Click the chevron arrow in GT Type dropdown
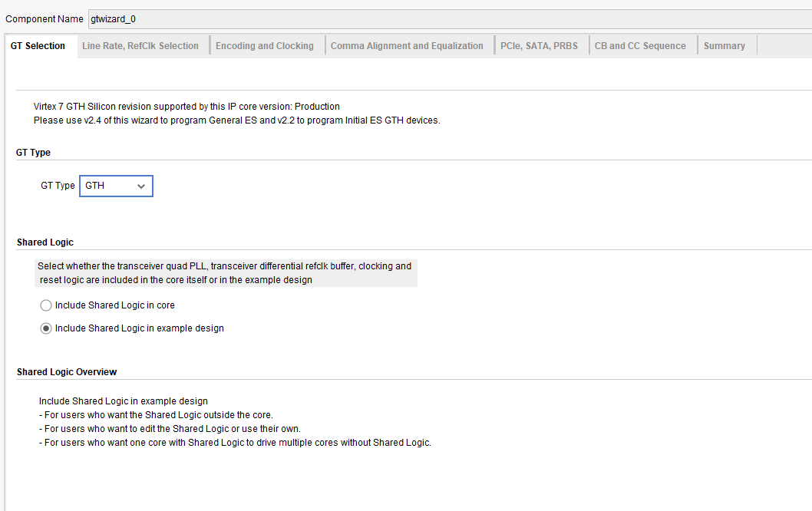The image size is (812, 511). (141, 186)
